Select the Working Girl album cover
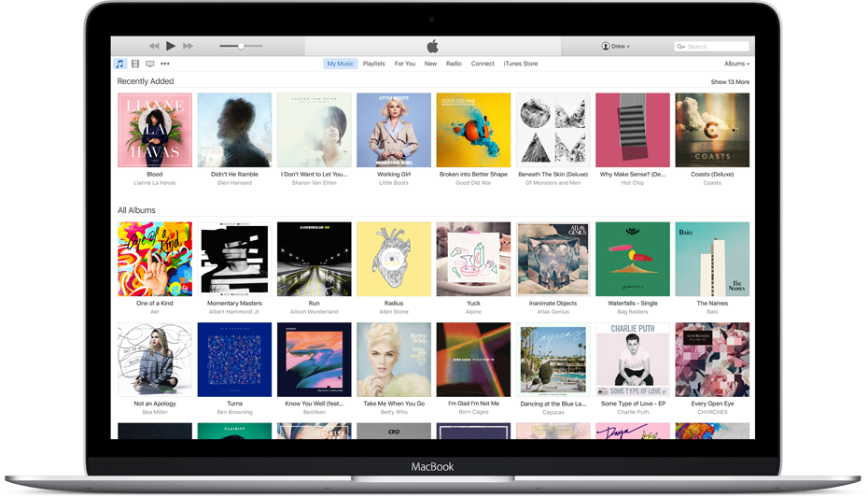 coord(394,130)
